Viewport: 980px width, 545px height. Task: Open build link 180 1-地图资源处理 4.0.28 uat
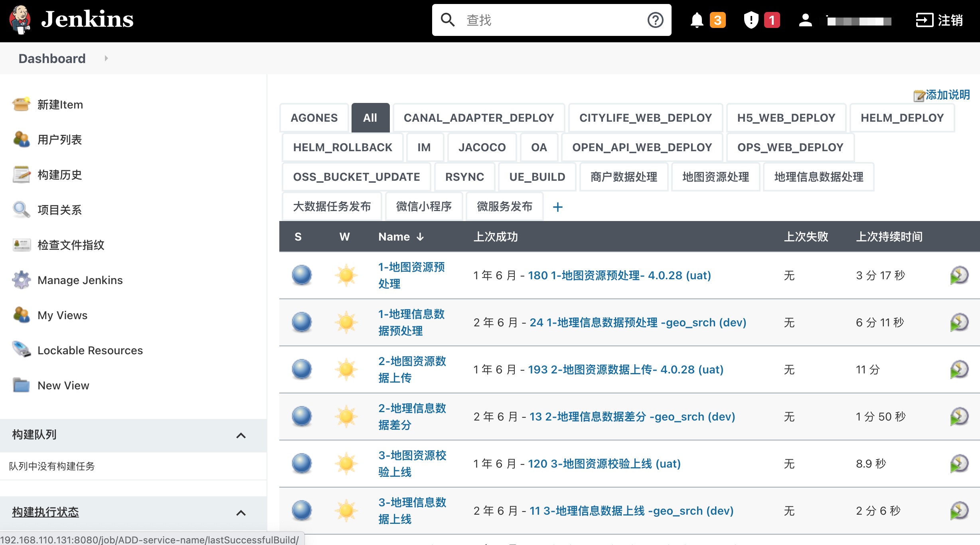[x=618, y=275]
